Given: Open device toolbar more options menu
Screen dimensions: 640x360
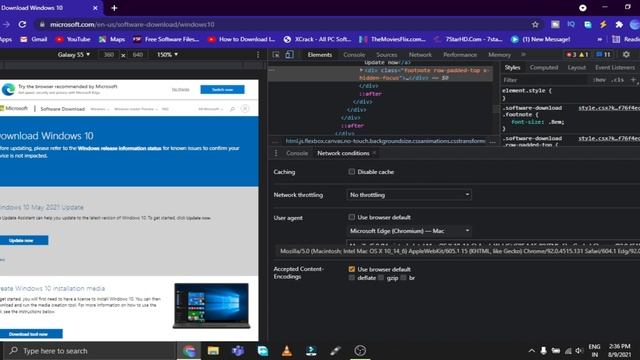Looking at the screenshot, I should coord(258,55).
